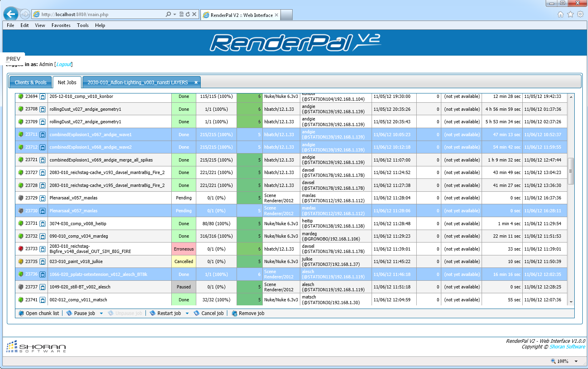This screenshot has height=369, width=588.
Task: Select the Cancelled status cell of job 23735
Action: point(184,261)
